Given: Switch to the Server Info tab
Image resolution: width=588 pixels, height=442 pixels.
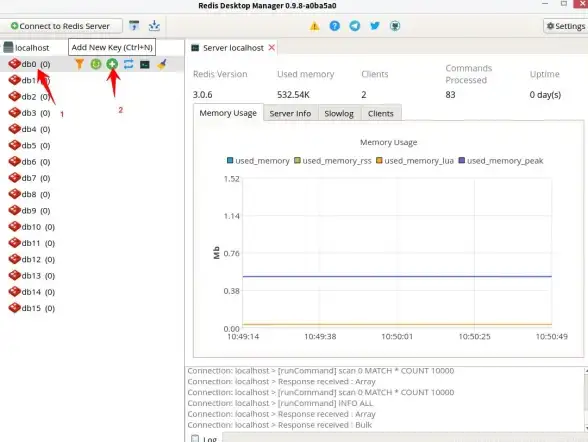Looking at the screenshot, I should [290, 113].
